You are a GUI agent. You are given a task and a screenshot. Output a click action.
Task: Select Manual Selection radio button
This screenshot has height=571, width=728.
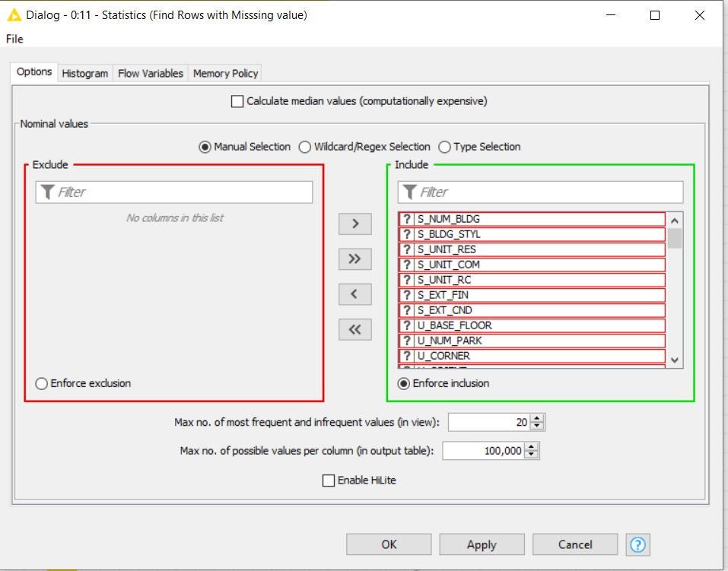click(205, 148)
